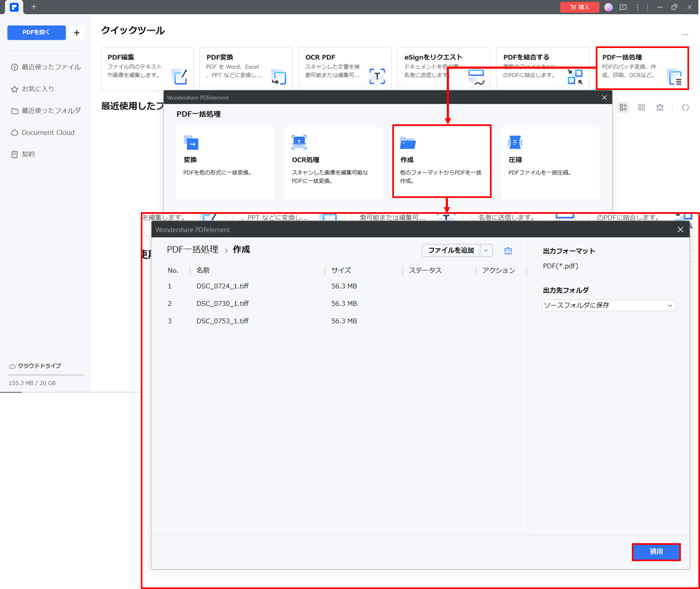The height and width of the screenshot is (589, 700).
Task: Close the PDF一括処理 option dialog
Action: point(604,98)
